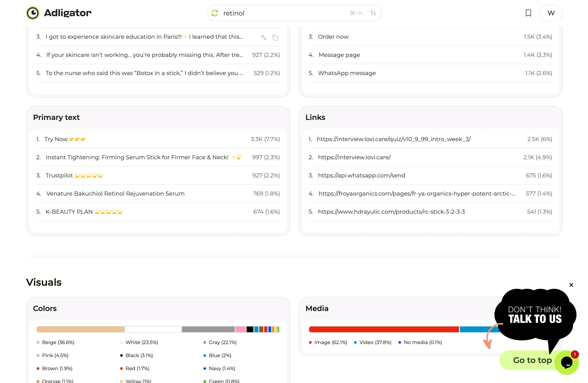Select 'Venature Bakuchiol Retinol Rejuvenation Serum' row

tap(158, 194)
